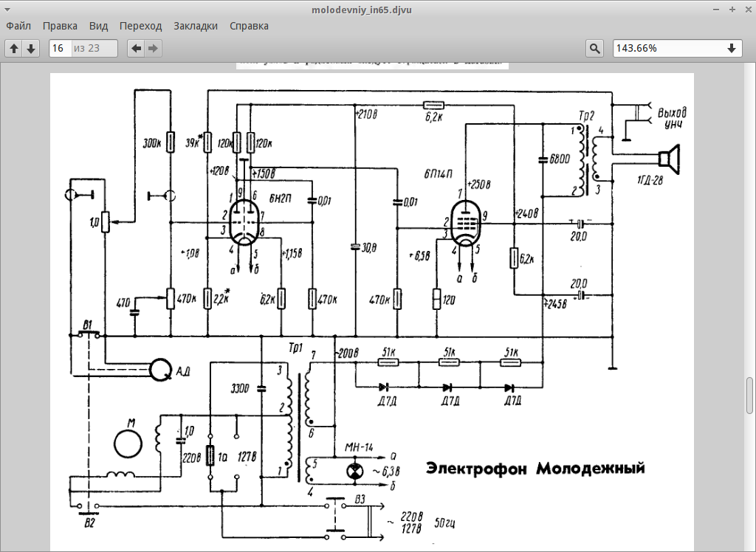Click the '50гц' mains frequency text

444,522
